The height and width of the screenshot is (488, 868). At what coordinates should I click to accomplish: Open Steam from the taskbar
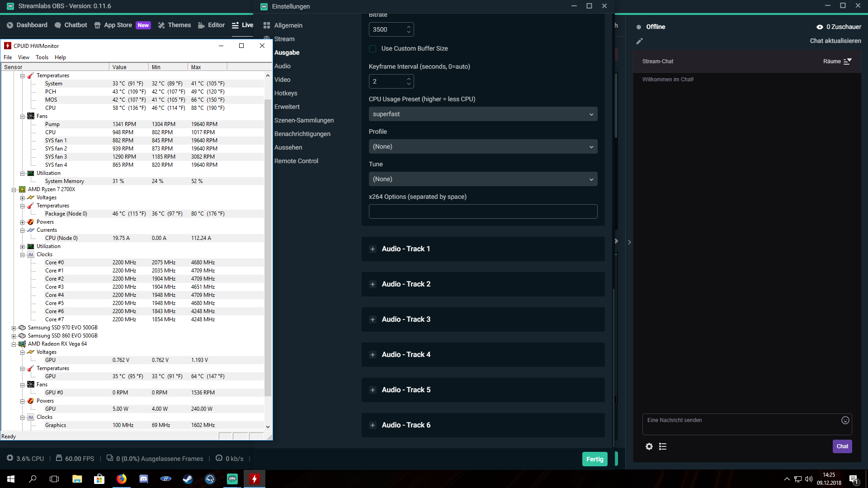point(188,479)
